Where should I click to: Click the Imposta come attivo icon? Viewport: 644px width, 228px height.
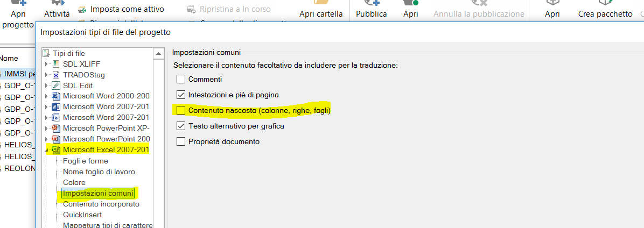click(x=82, y=9)
